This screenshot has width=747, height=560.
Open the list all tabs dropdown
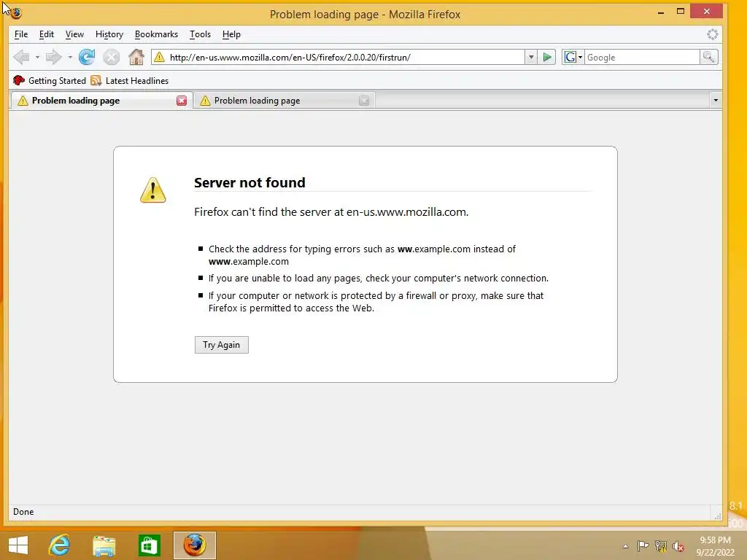(716, 100)
